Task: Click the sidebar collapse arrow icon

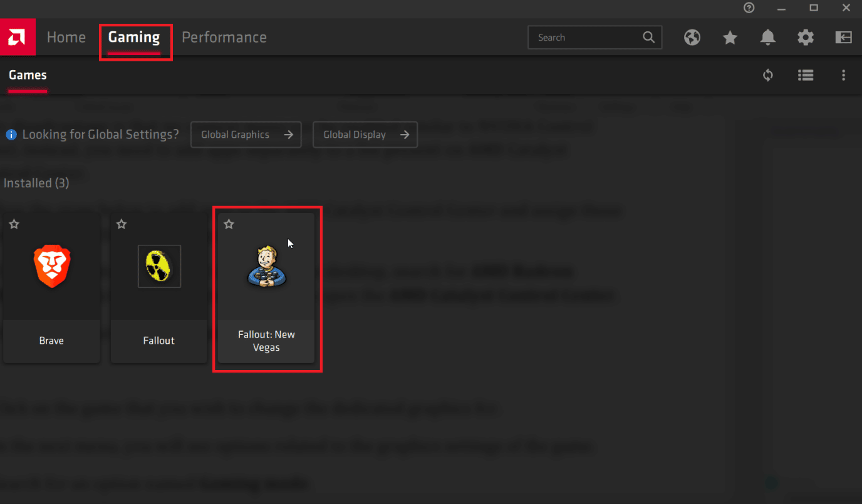Action: (843, 38)
